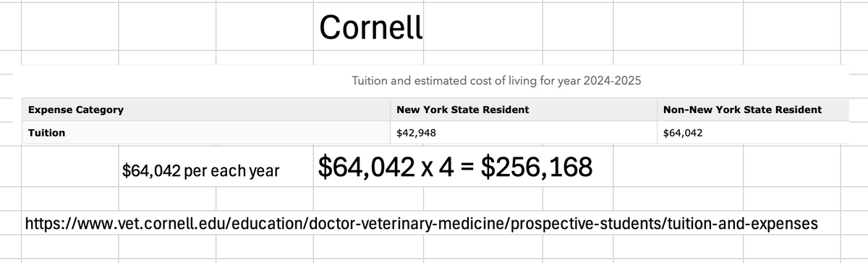Select the empty cell right of the $256,168 calculation
The width and height of the screenshot is (868, 263).
[x=677, y=167]
